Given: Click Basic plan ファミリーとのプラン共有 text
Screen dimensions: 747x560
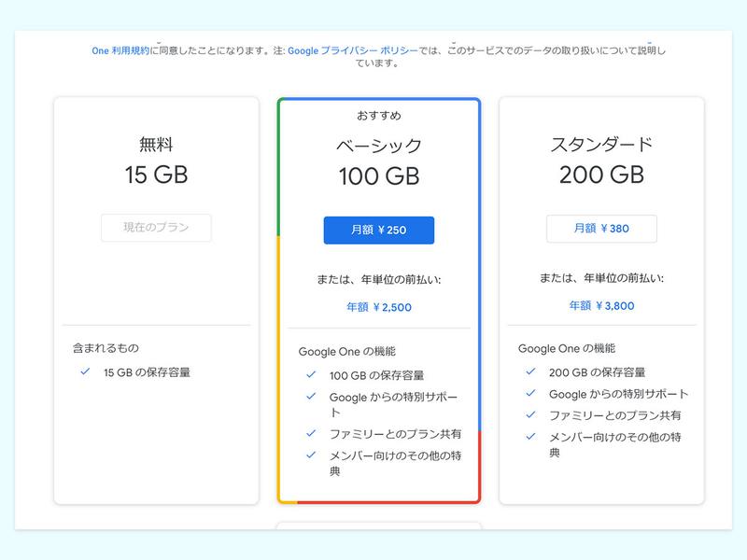Looking at the screenshot, I should click(395, 434).
